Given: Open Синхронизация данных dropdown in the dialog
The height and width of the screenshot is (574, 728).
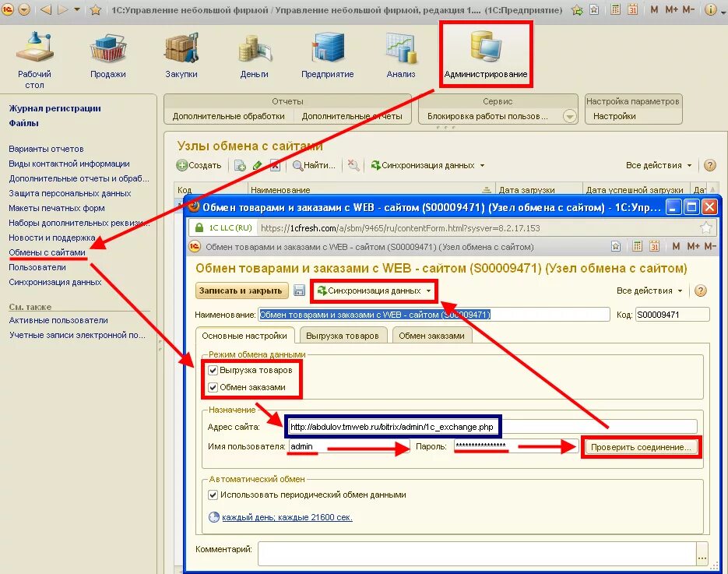Looking at the screenshot, I should coord(375,291).
